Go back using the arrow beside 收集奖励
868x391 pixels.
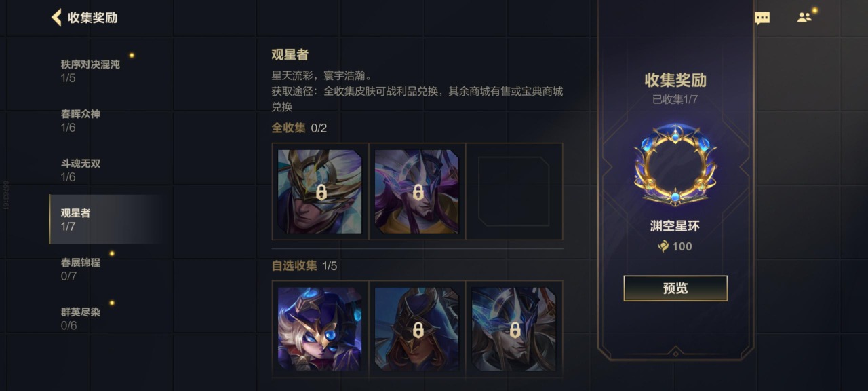coord(56,18)
